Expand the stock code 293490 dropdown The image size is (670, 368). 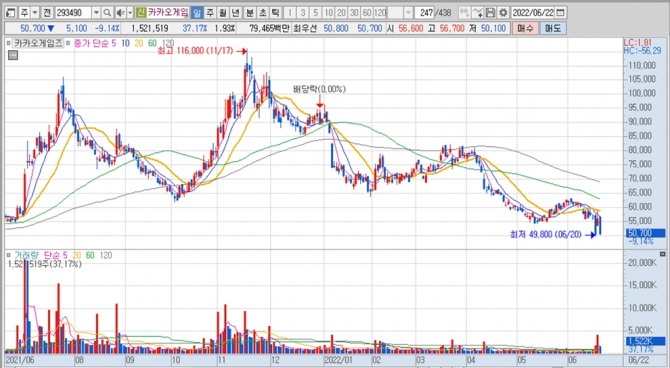coord(96,13)
